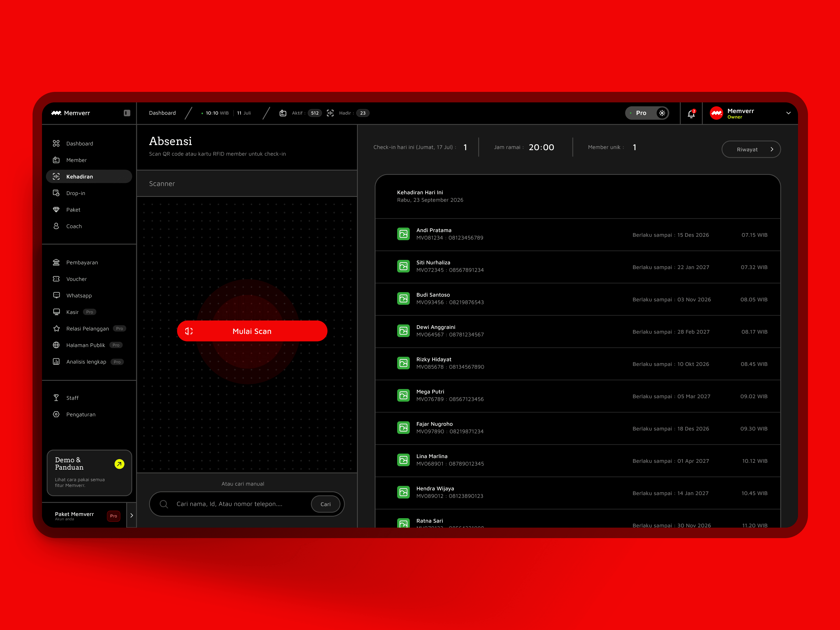Click the Paket diamond icon
840x630 pixels.
[x=56, y=210]
